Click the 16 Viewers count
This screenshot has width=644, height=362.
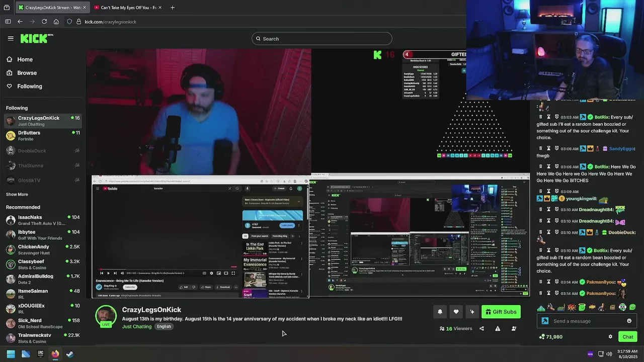point(456,329)
